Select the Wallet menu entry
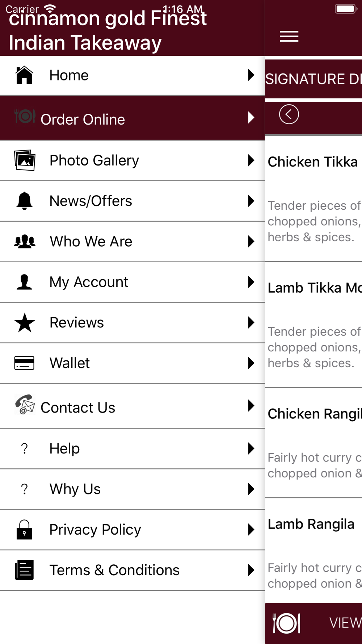The height and width of the screenshot is (644, 362). tap(132, 363)
